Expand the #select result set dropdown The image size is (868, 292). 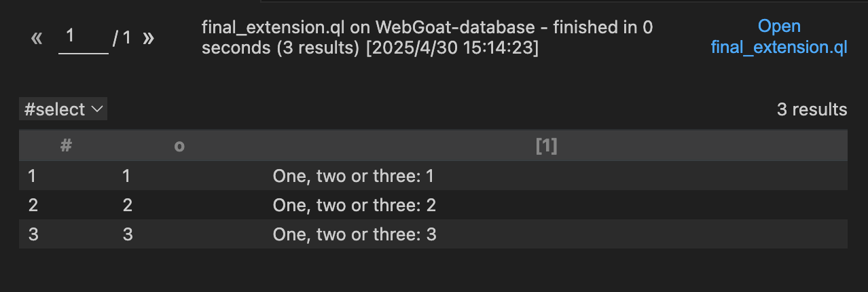63,109
